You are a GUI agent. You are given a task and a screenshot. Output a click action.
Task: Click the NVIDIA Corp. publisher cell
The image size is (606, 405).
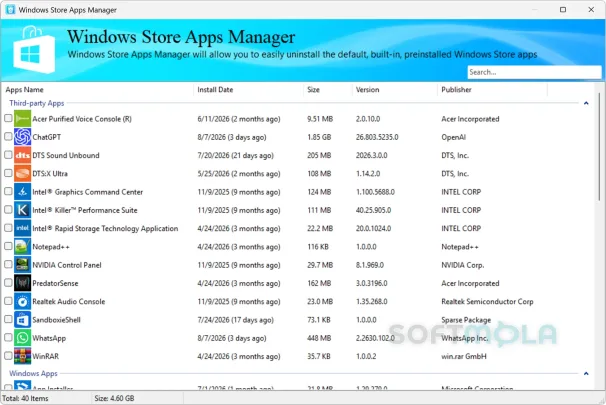click(x=463, y=265)
